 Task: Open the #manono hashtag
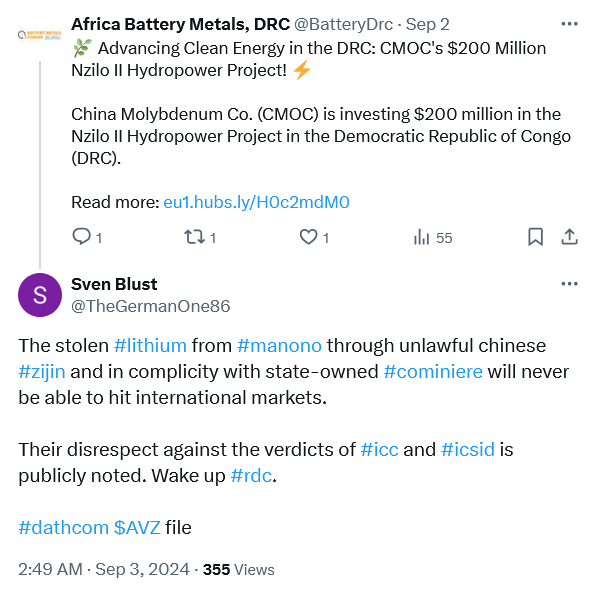click(x=279, y=346)
